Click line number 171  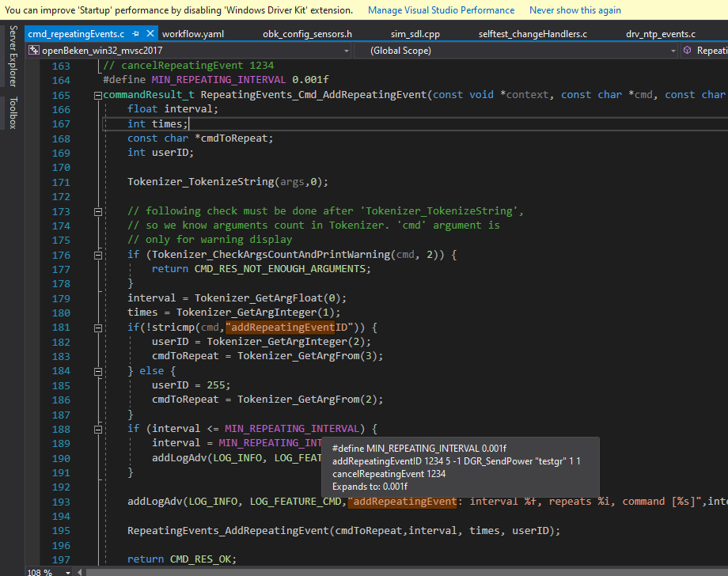pyautogui.click(x=61, y=182)
